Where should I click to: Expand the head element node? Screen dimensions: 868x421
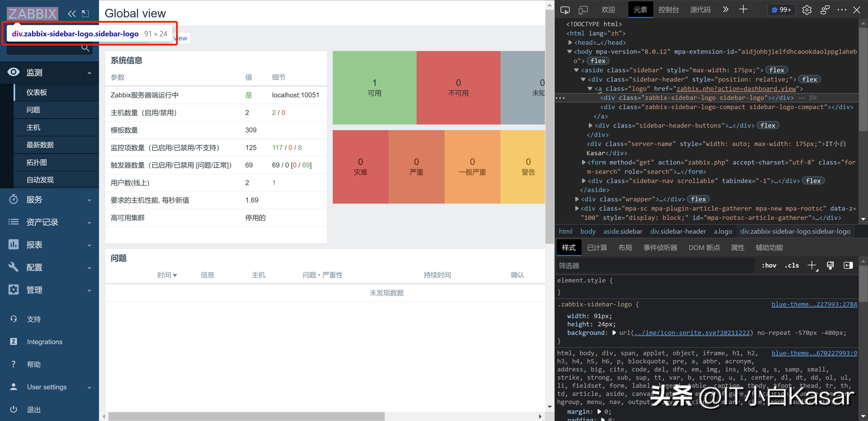[x=570, y=42]
